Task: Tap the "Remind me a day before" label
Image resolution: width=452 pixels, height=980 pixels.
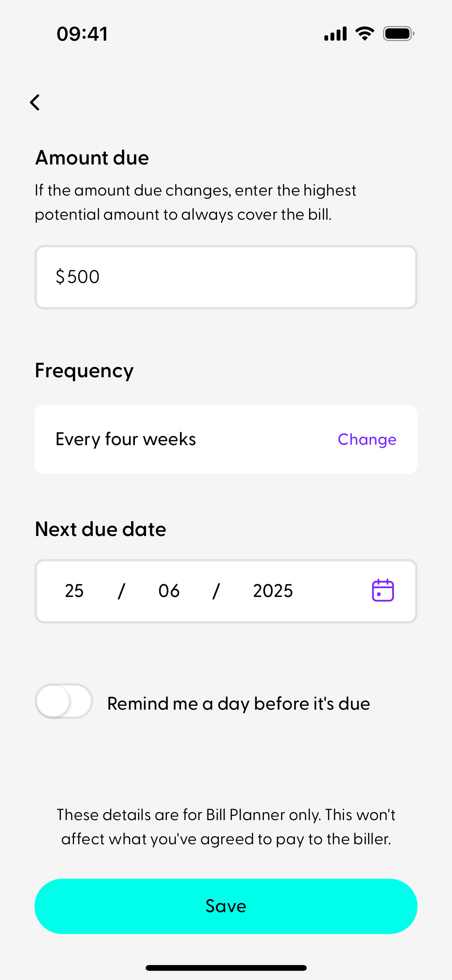Action: click(238, 704)
